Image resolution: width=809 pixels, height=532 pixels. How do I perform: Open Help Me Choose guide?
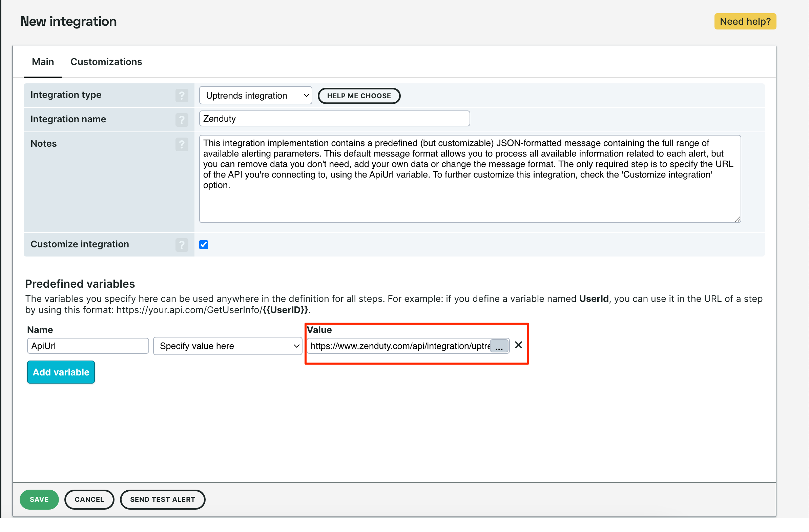[x=359, y=96]
